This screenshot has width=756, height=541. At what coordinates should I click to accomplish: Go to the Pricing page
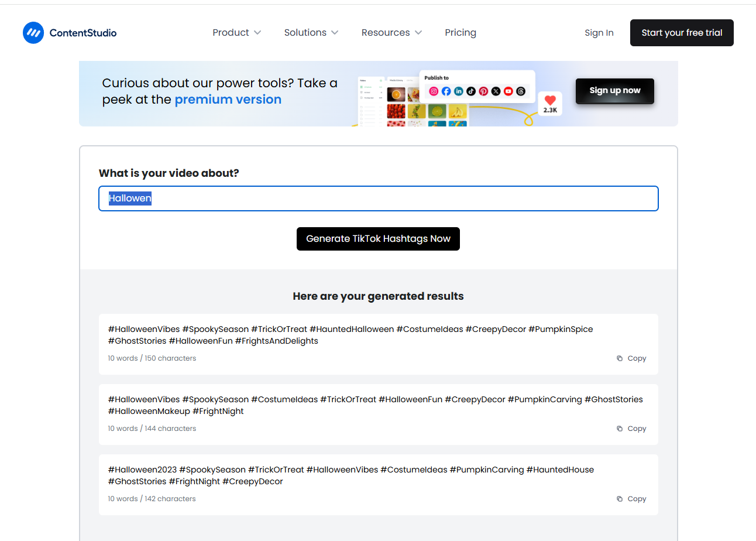[461, 33]
